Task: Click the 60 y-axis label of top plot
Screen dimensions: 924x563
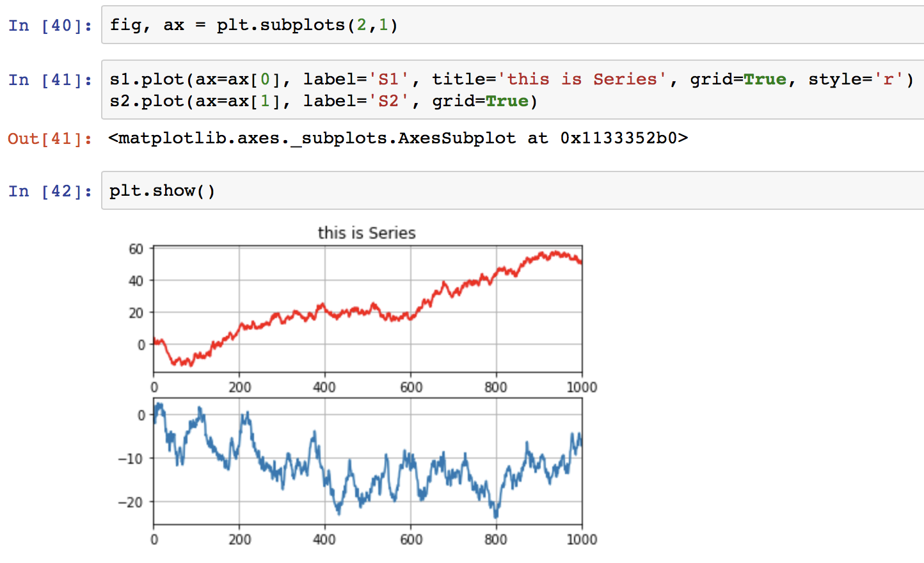Action: coord(136,249)
